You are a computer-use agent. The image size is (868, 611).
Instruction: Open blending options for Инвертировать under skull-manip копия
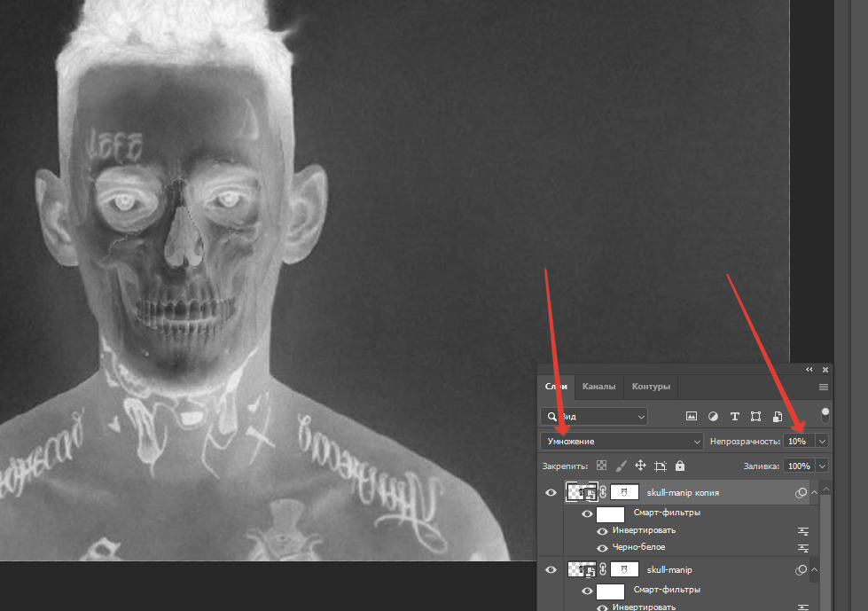(x=803, y=531)
